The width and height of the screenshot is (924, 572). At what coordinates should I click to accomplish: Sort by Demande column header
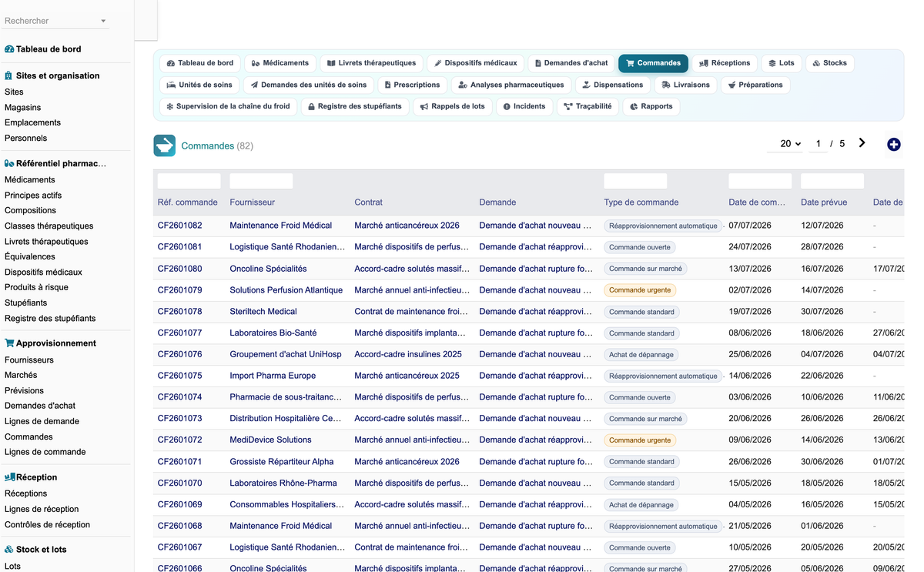point(497,202)
